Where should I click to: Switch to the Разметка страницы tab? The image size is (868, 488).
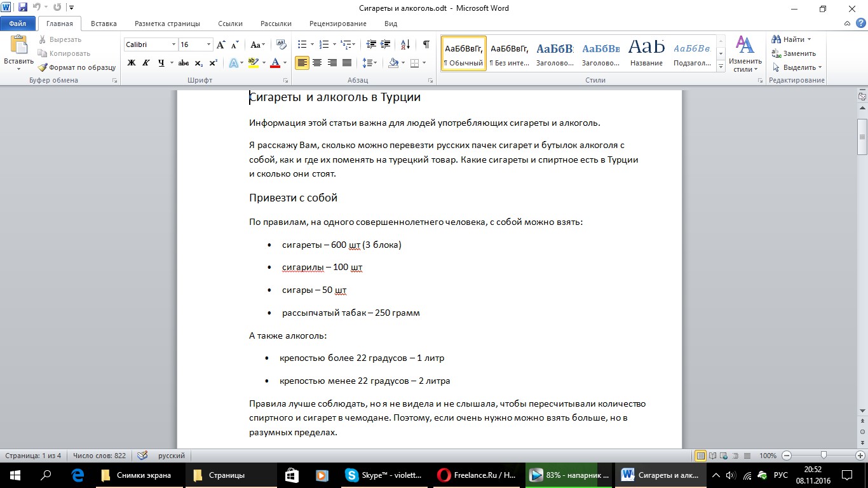click(167, 24)
